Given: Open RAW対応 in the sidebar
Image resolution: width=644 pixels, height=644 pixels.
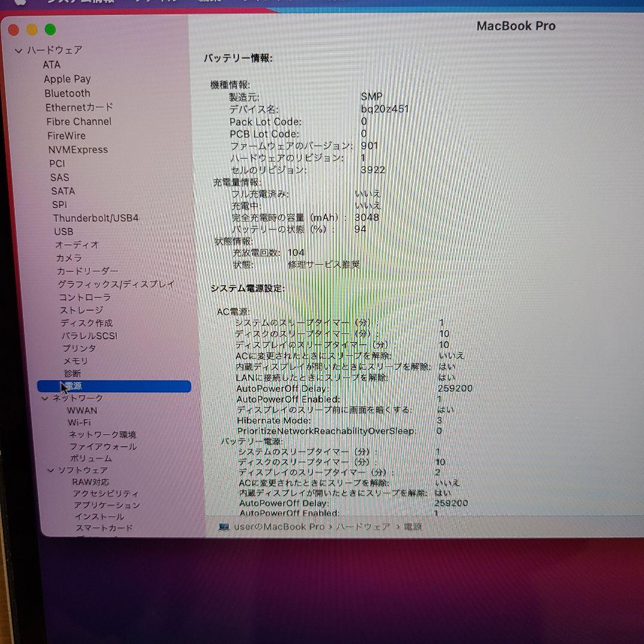Looking at the screenshot, I should pyautogui.click(x=91, y=482).
